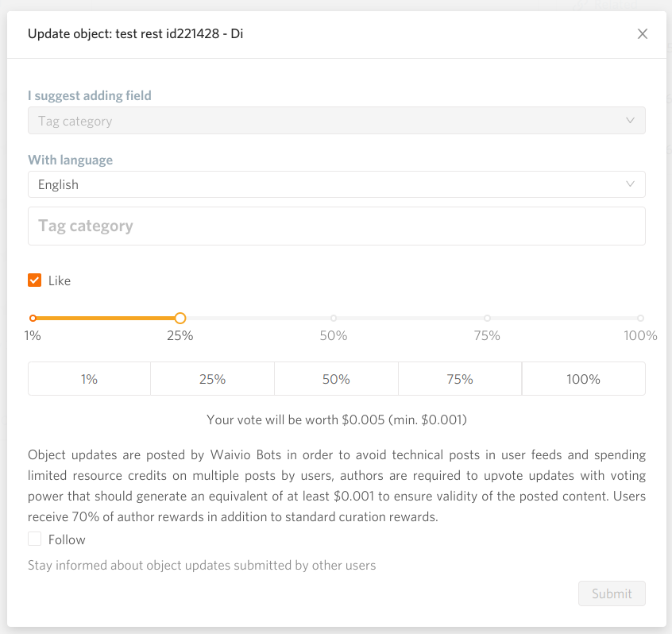Click the Like label text

[x=59, y=280]
